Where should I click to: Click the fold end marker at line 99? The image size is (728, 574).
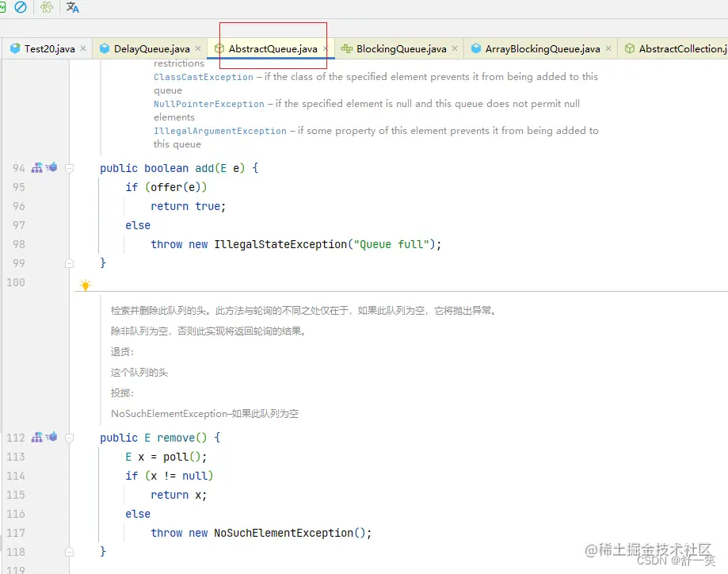[x=69, y=263]
